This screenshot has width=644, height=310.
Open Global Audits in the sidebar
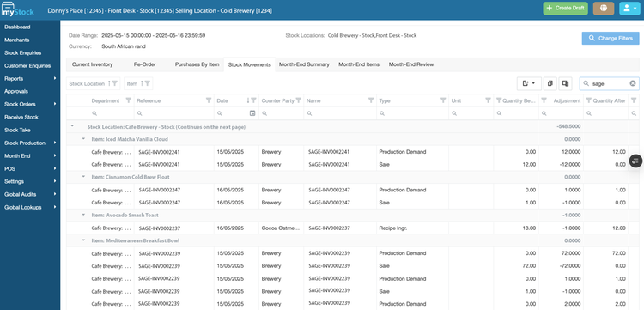[20, 194]
